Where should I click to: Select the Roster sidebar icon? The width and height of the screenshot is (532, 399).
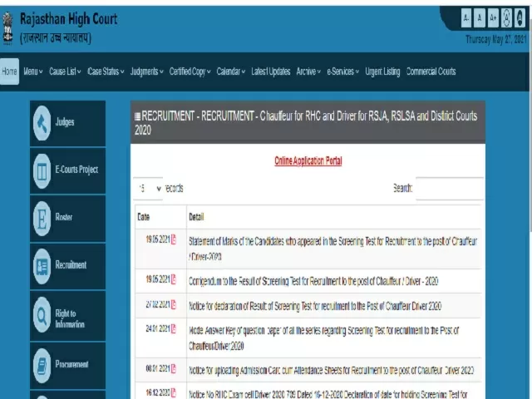coord(42,219)
